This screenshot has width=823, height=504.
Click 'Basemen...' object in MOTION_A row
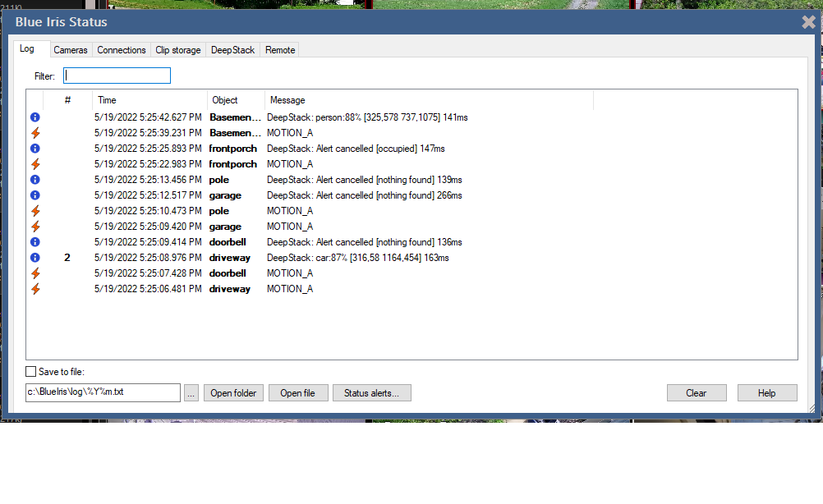click(235, 133)
